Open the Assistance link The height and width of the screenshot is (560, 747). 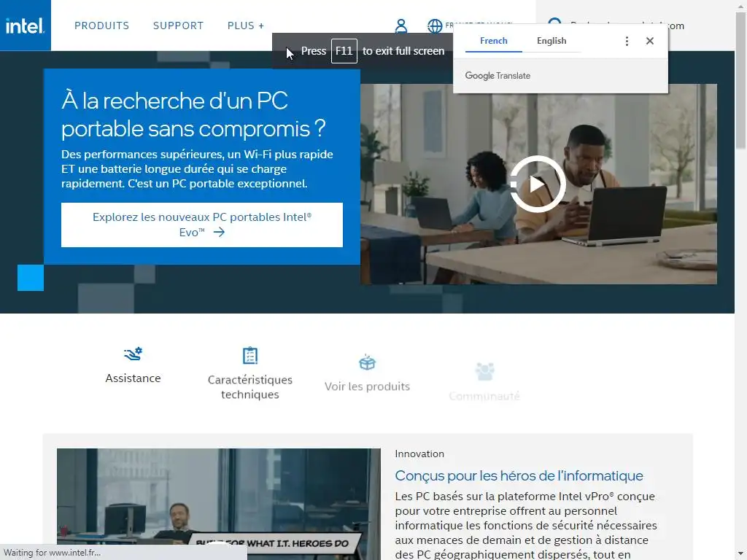coord(133,378)
